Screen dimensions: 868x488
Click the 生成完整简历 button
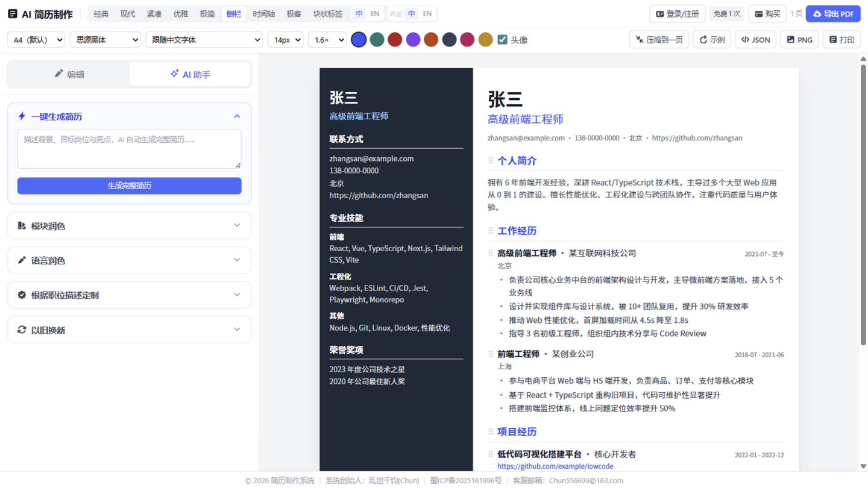pyautogui.click(x=130, y=186)
